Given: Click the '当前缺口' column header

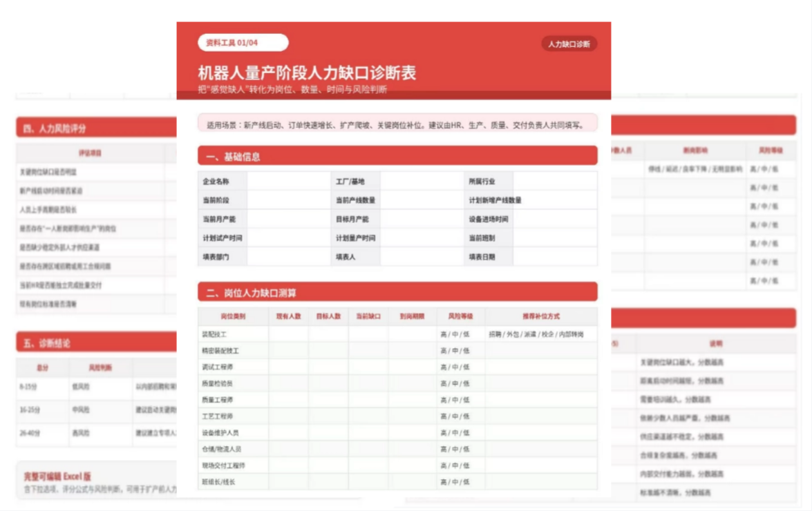Looking at the screenshot, I should click(368, 316).
